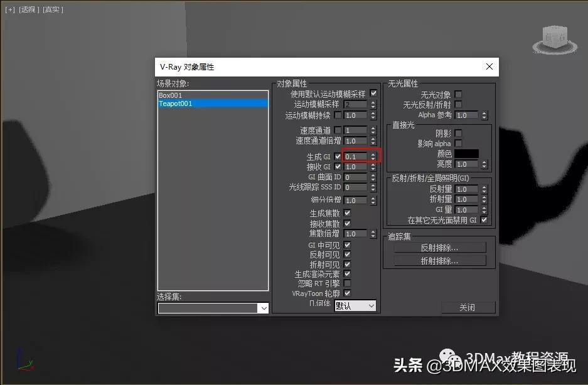Open the 真实 shading mode menu

[53, 10]
